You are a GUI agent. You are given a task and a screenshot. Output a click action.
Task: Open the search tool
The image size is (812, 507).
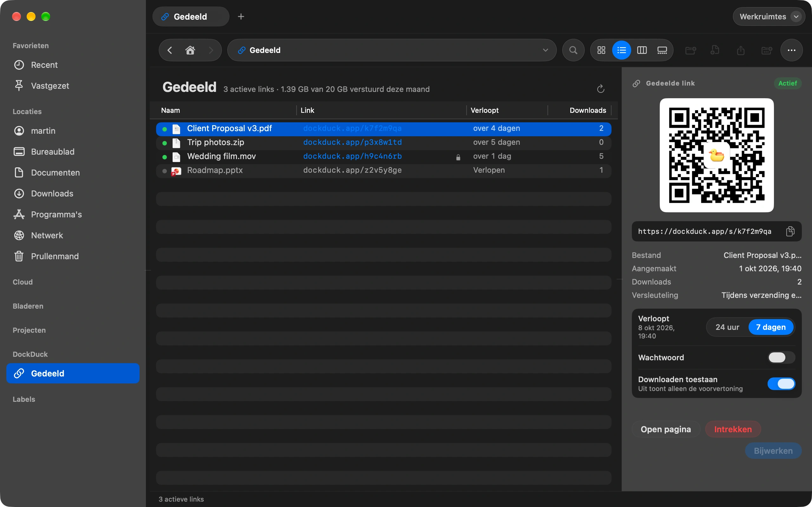[573, 50]
